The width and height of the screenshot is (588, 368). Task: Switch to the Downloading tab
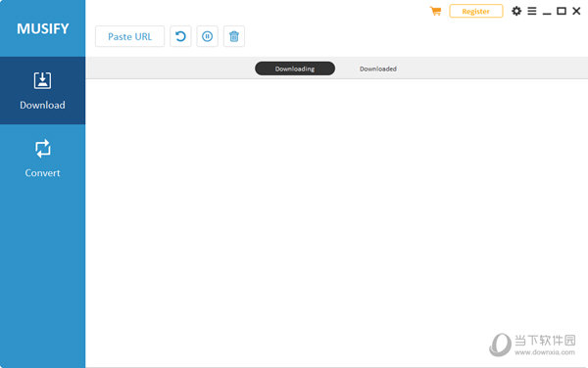click(295, 69)
